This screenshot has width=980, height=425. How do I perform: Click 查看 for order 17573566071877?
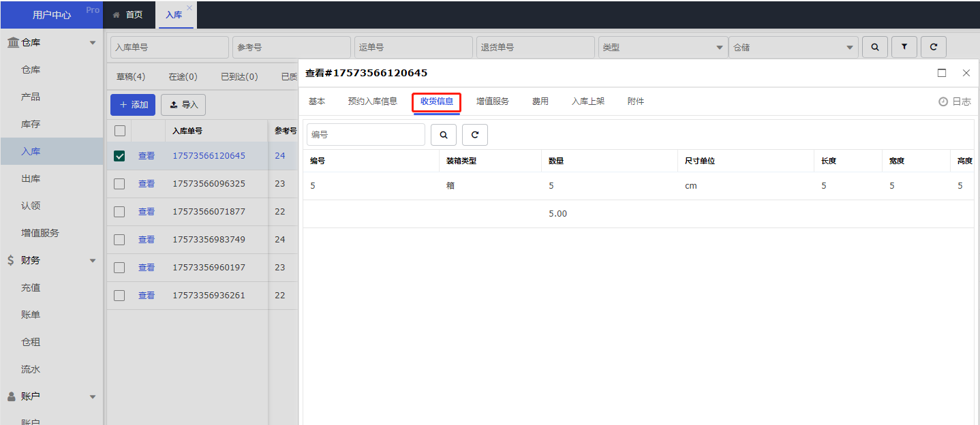(x=147, y=212)
